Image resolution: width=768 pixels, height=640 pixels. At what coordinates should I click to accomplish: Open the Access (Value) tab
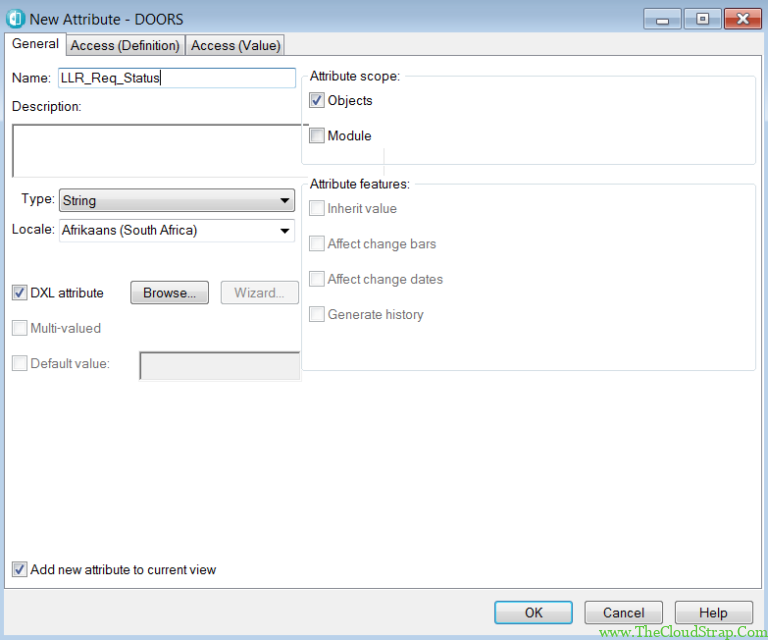pos(236,45)
